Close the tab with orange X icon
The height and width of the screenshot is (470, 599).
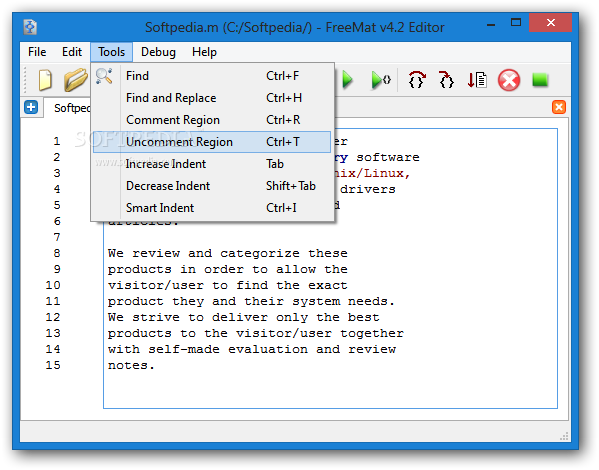pyautogui.click(x=559, y=107)
